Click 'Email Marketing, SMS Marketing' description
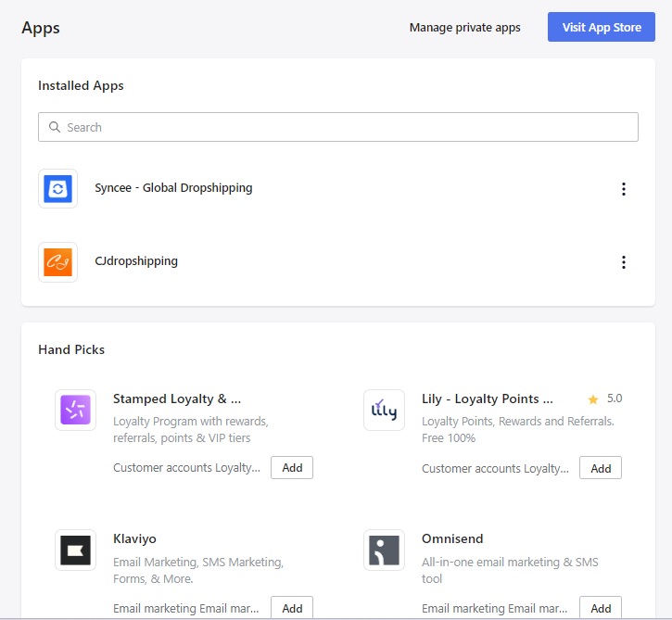 [x=198, y=570]
